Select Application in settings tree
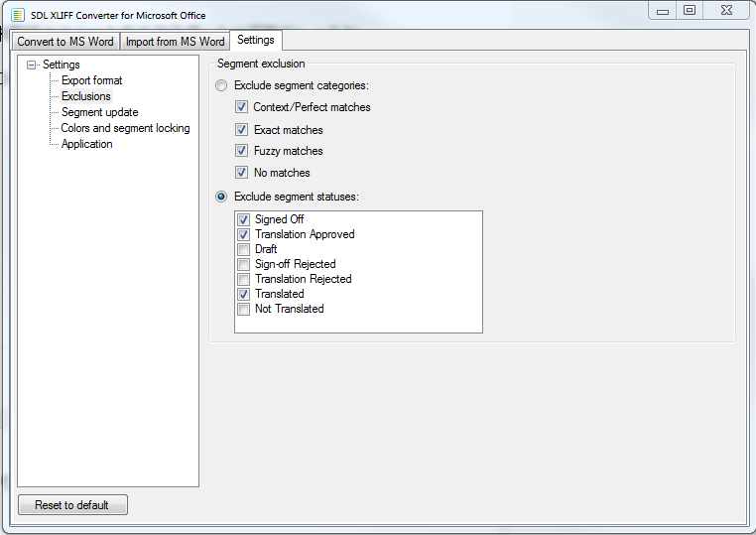 click(x=86, y=144)
